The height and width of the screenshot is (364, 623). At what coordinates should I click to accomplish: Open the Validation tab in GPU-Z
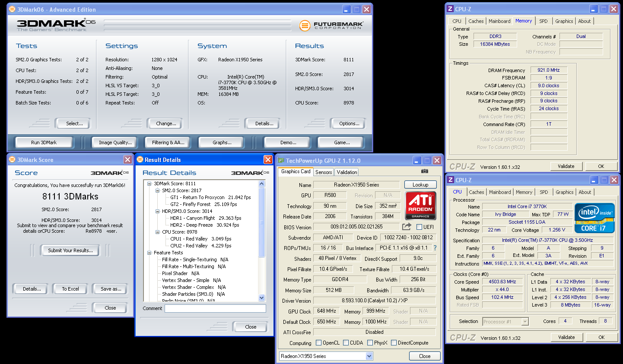point(347,172)
